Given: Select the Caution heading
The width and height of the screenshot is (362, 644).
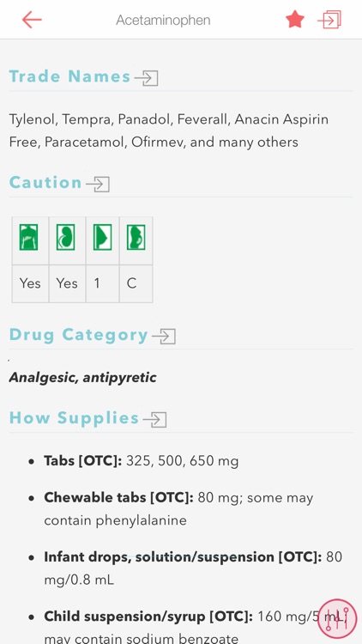Looking at the screenshot, I should click(x=45, y=182).
